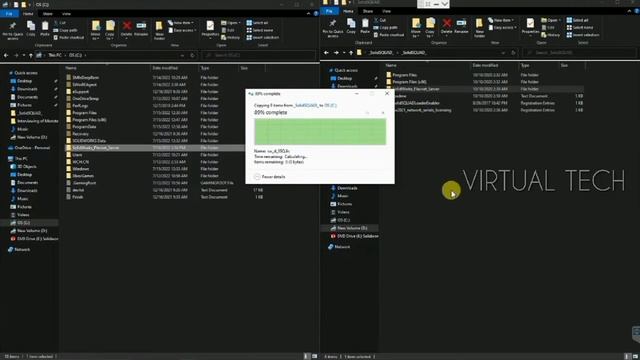The width and height of the screenshot is (640, 360).
Task: Open the View tab in left window
Action: (x=66, y=13)
